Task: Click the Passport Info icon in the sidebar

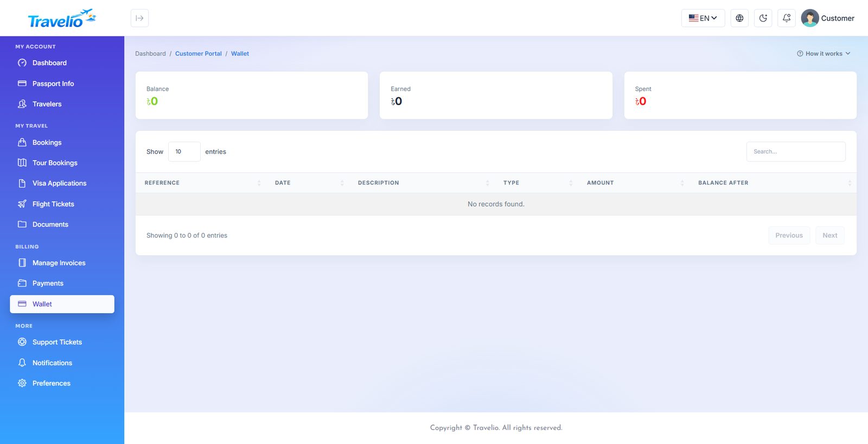Action: pyautogui.click(x=22, y=84)
